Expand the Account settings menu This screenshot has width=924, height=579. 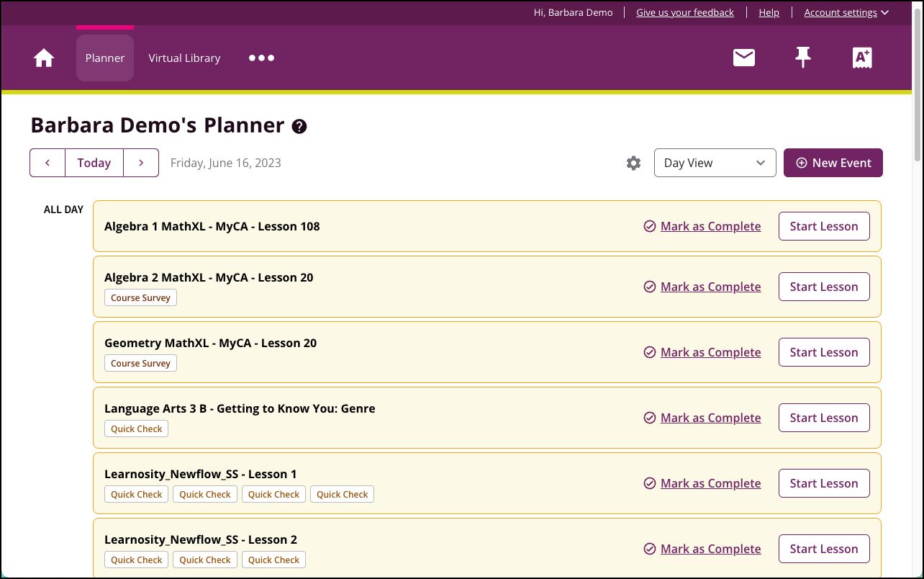846,12
